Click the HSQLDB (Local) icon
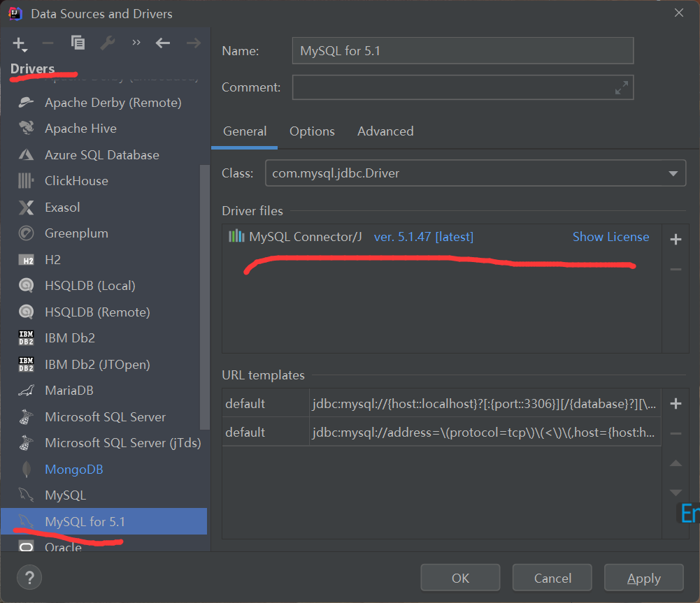The height and width of the screenshot is (603, 700). pos(26,286)
